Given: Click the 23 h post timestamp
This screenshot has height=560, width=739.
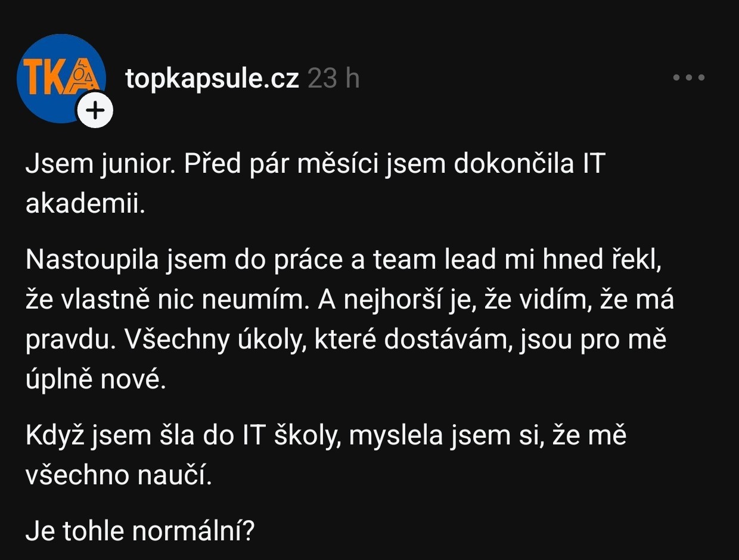Looking at the screenshot, I should click(334, 78).
